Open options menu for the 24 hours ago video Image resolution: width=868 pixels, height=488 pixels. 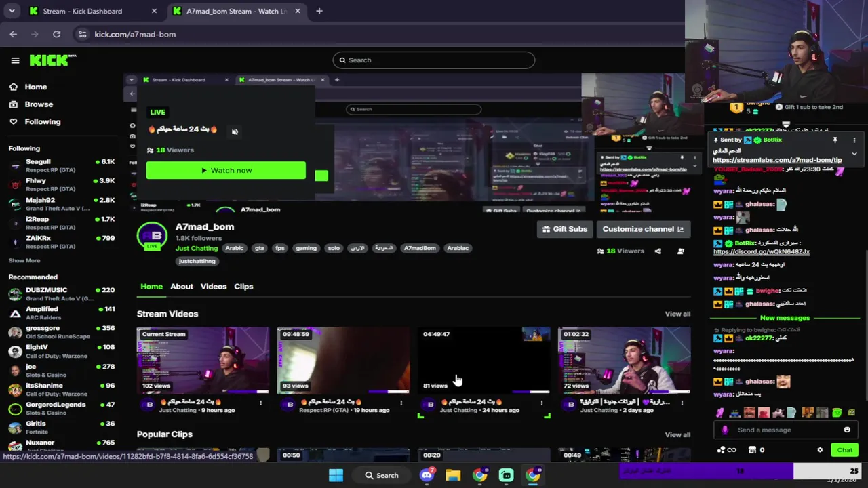541,403
